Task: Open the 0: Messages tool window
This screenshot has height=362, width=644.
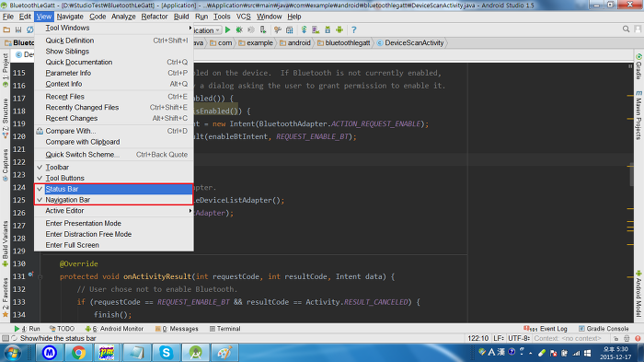Action: click(177, 329)
